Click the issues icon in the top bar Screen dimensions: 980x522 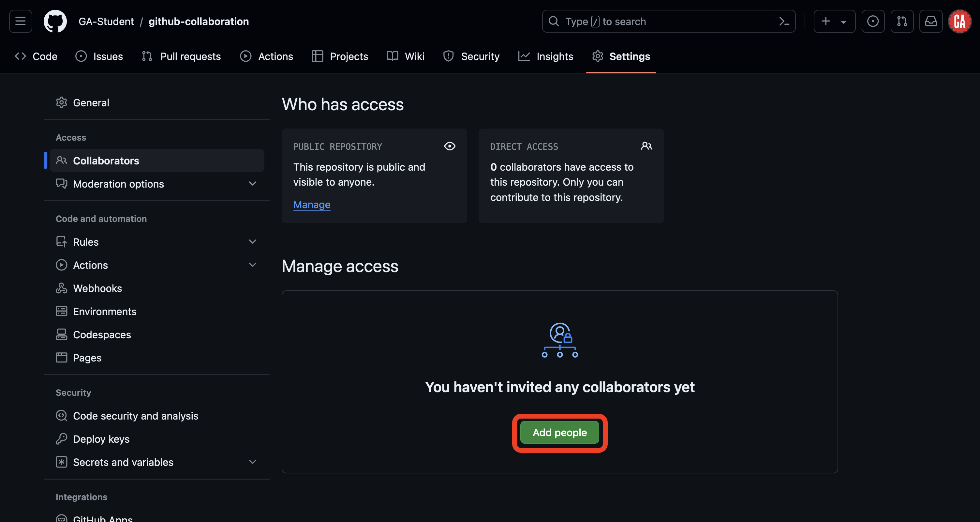pyautogui.click(x=873, y=21)
